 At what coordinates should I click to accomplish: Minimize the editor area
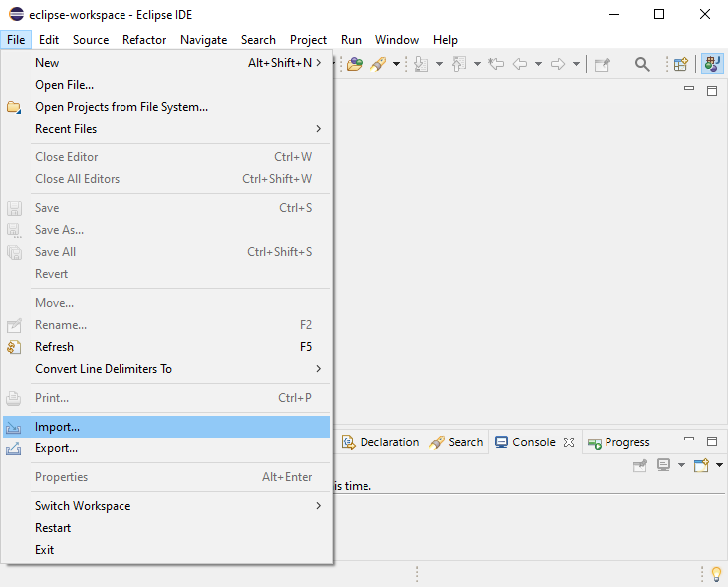(x=689, y=90)
